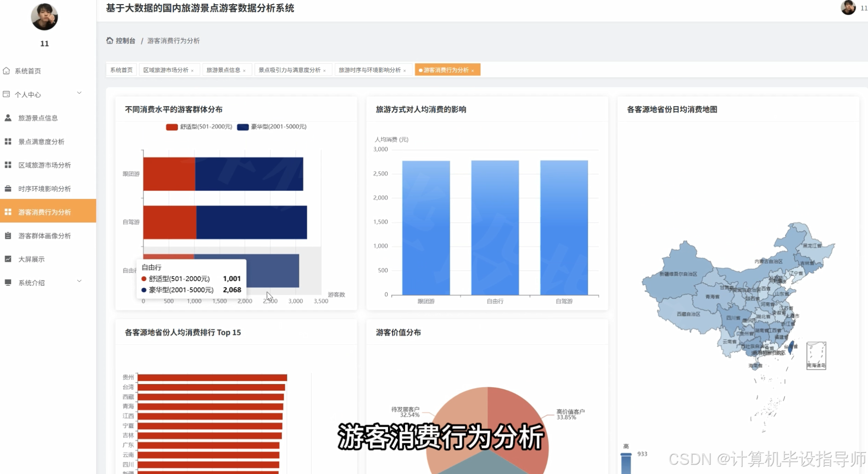Open 大屏展示 via its chart icon
The image size is (868, 474).
(x=8, y=259)
